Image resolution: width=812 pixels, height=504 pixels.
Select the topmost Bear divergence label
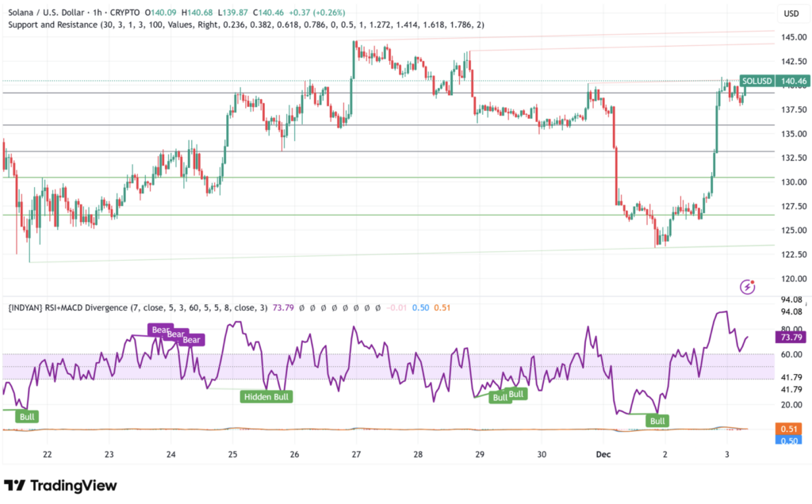pyautogui.click(x=159, y=329)
